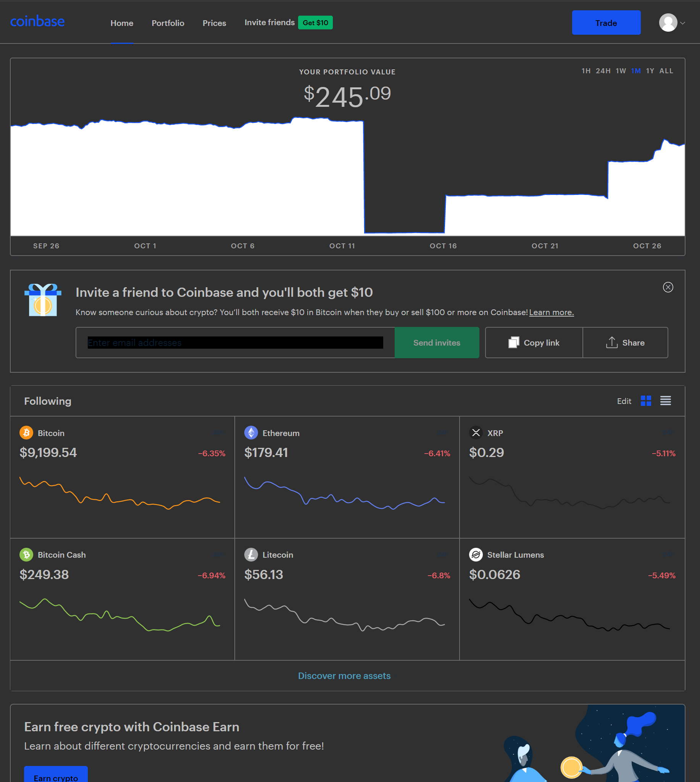
Task: Click the Bitcoin coin icon
Action: 26,433
